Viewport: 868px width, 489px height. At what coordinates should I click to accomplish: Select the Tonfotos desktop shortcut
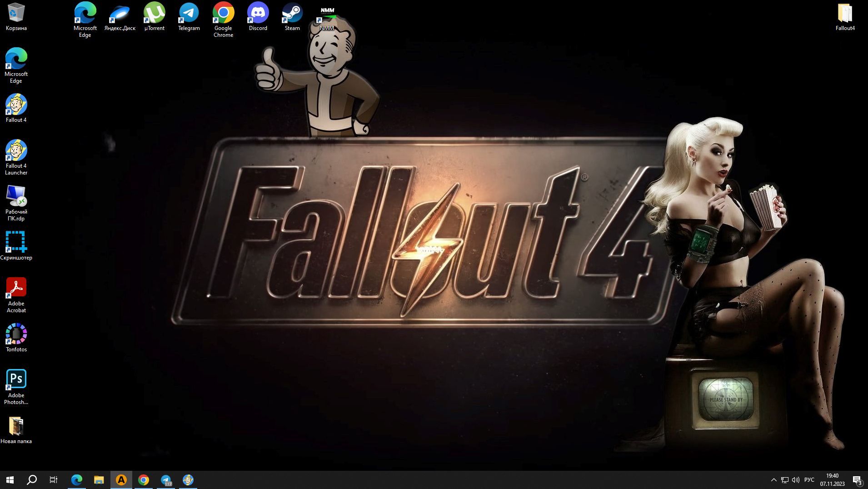tap(16, 335)
